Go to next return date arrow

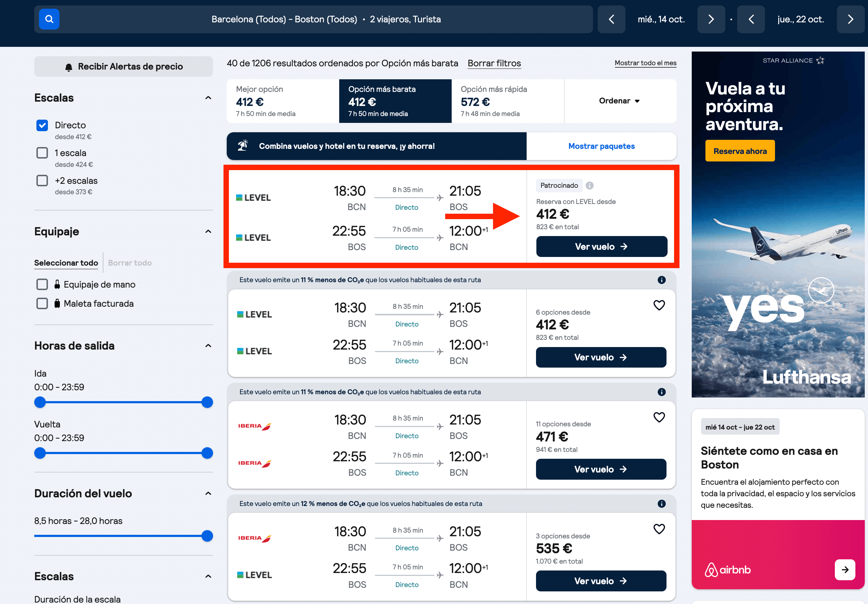(x=851, y=19)
